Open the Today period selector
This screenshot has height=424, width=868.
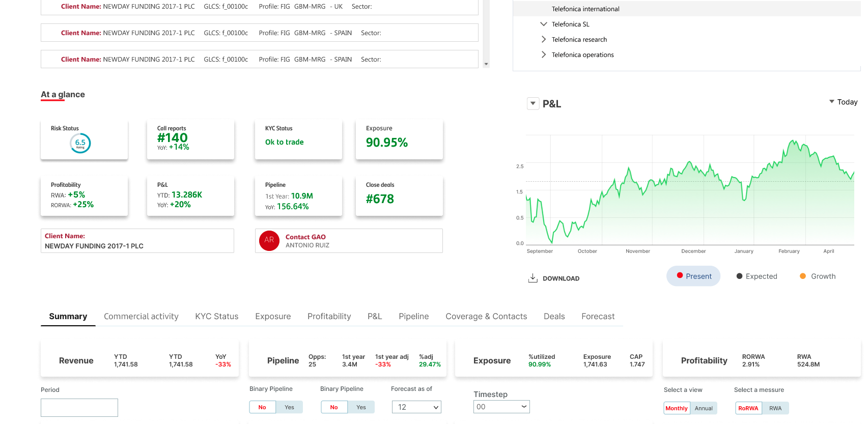click(x=843, y=102)
